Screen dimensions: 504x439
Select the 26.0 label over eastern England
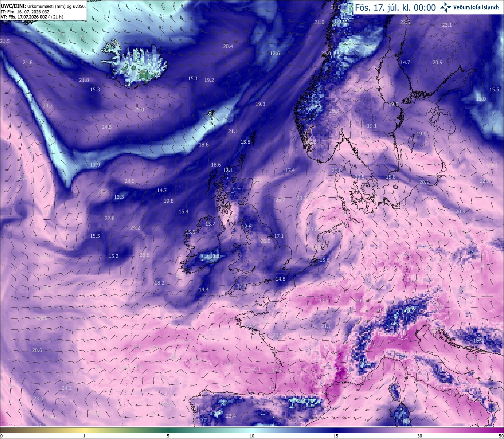pos(266,241)
